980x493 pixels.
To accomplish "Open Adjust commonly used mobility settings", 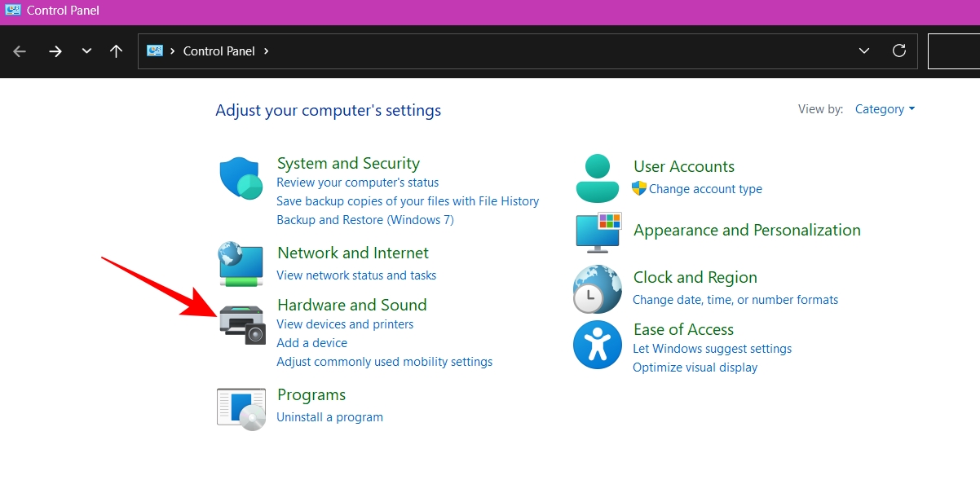I will [x=385, y=362].
